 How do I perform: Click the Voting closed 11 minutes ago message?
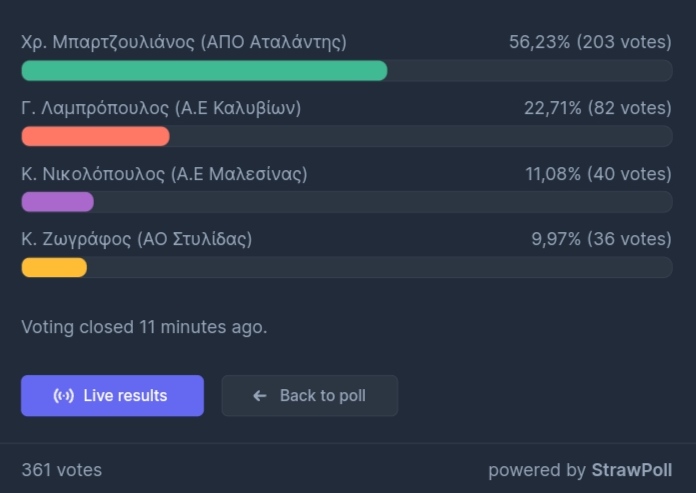pos(144,327)
